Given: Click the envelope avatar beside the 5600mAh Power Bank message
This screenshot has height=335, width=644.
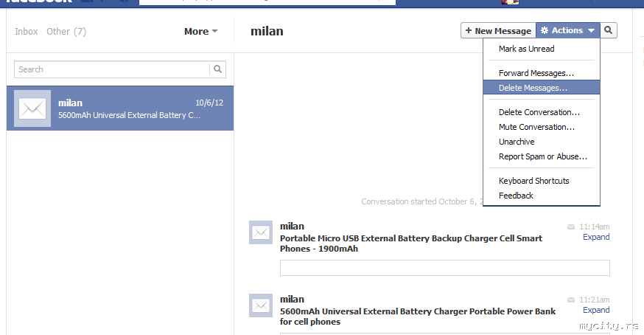Looking at the screenshot, I should click(261, 305).
